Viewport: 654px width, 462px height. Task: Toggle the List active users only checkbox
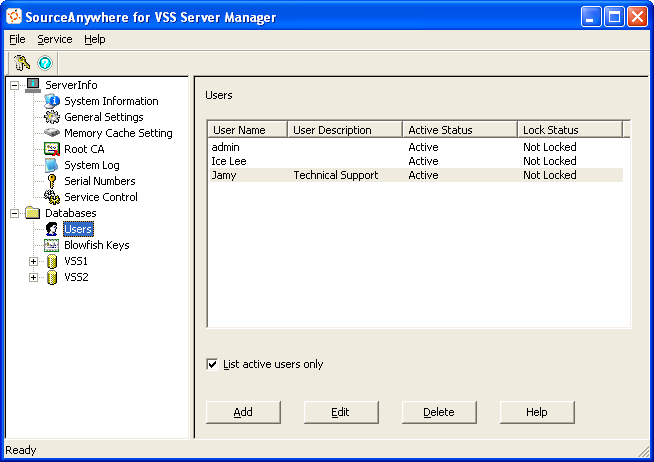(212, 364)
